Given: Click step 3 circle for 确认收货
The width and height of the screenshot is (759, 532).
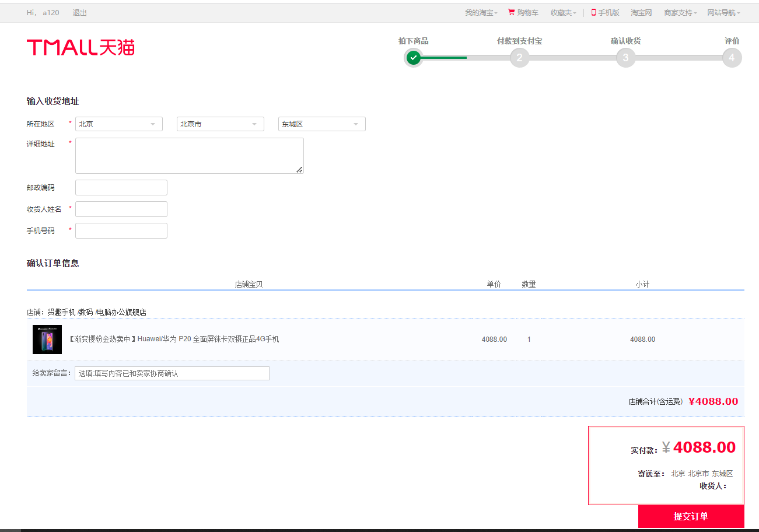Looking at the screenshot, I should pos(625,57).
